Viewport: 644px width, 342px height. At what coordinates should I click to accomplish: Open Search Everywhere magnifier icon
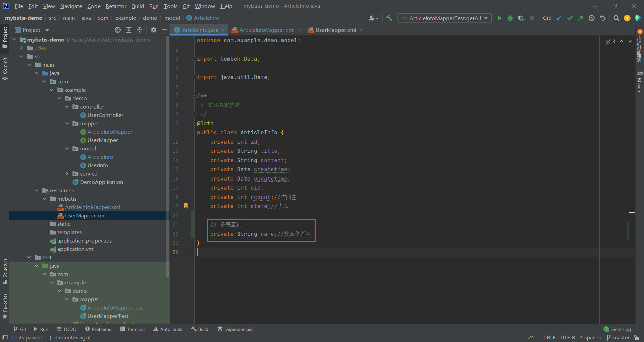pyautogui.click(x=616, y=18)
